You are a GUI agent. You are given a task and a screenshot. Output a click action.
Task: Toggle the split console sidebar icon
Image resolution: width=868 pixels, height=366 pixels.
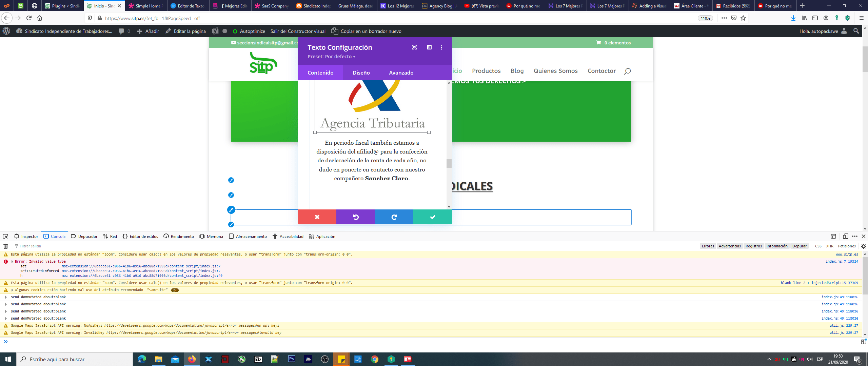click(863, 342)
